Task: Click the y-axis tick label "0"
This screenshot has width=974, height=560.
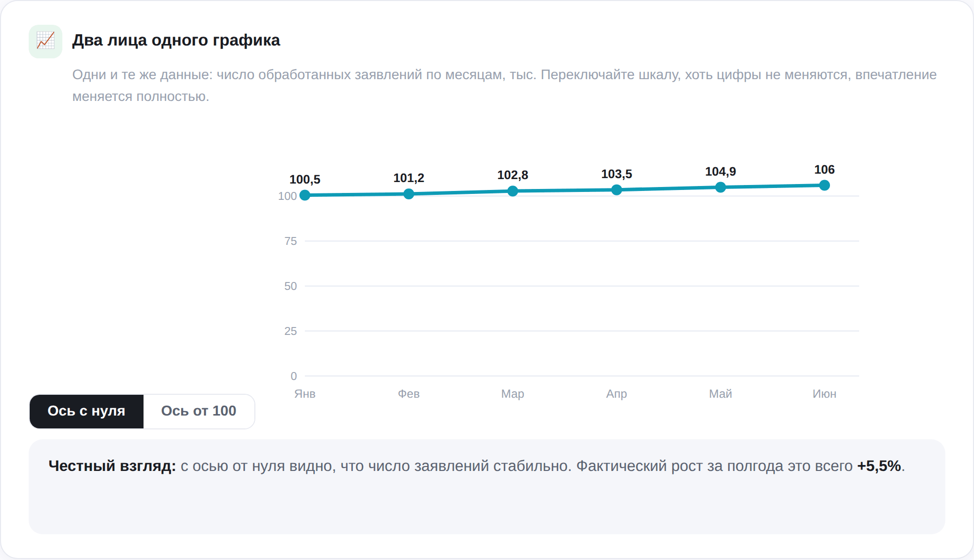Action: coord(294,376)
